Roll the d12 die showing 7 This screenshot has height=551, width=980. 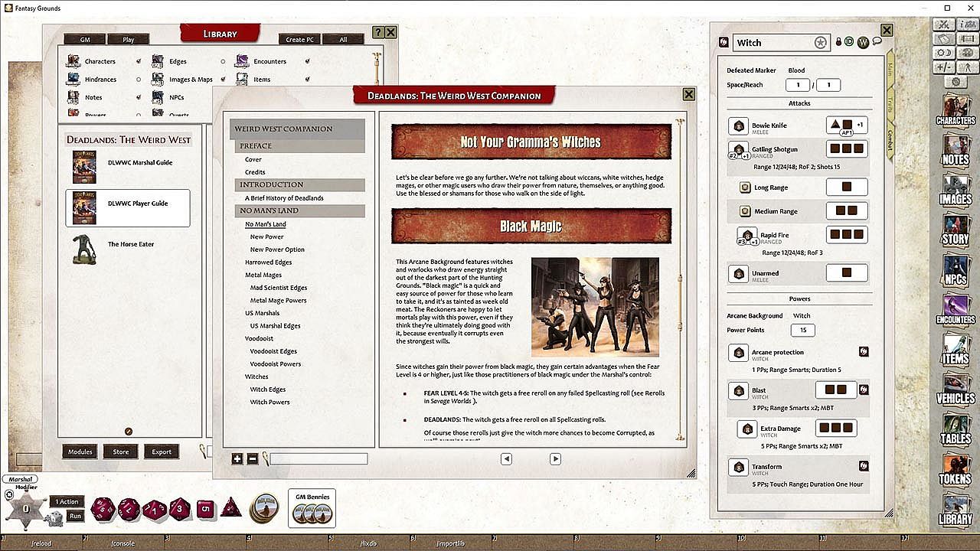[128, 509]
